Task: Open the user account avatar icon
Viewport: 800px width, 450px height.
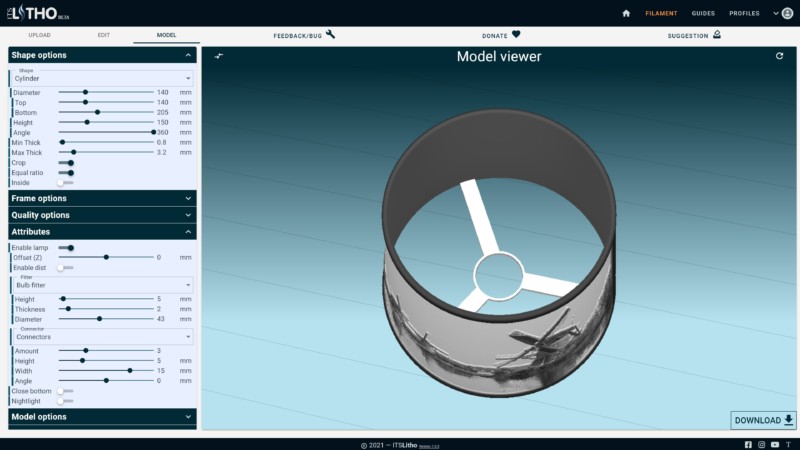Action: [787, 13]
